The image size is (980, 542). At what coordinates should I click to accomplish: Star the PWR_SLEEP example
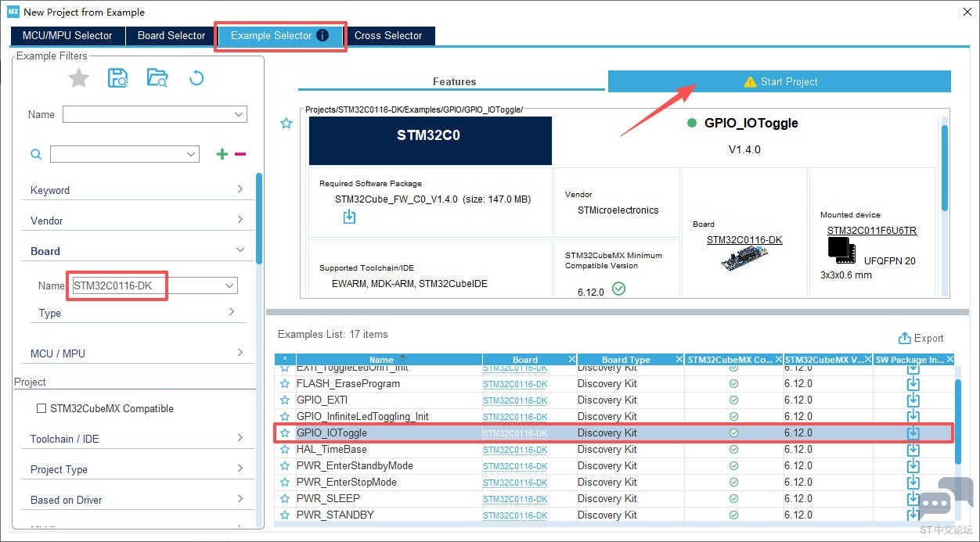(x=285, y=499)
